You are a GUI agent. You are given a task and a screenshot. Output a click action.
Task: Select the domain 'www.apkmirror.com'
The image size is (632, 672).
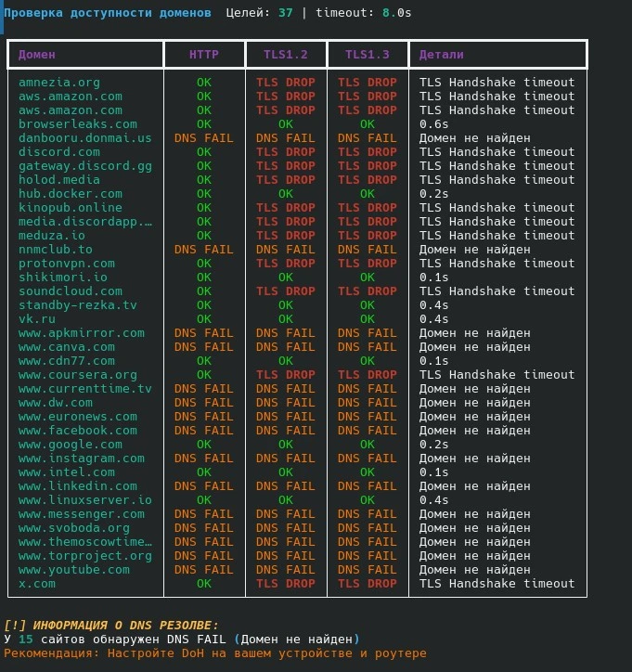tap(82, 333)
